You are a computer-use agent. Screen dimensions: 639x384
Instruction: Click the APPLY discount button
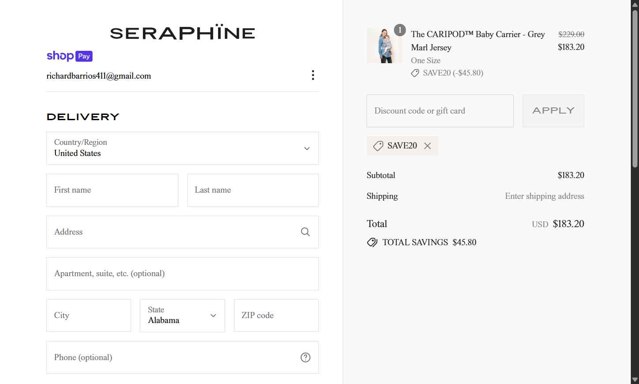[553, 111]
